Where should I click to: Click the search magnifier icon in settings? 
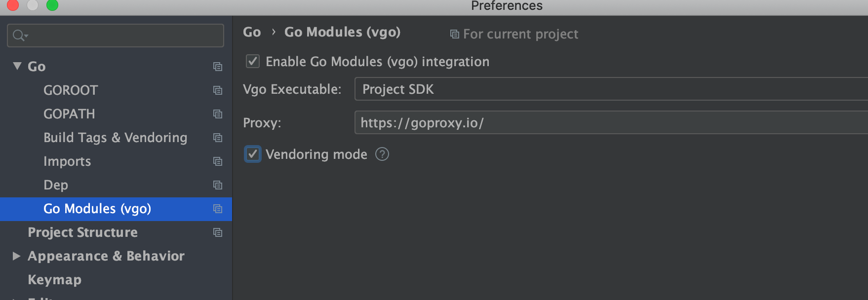[x=20, y=36]
